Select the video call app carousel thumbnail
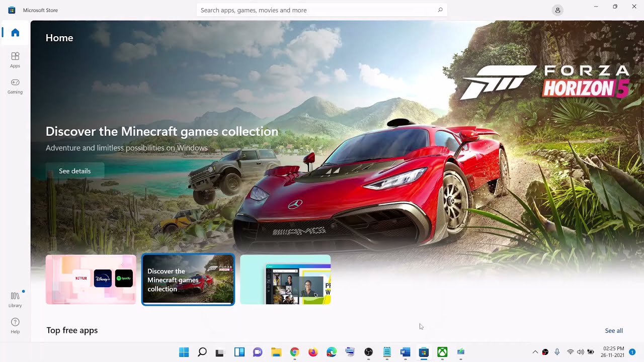644x362 pixels. [285, 280]
